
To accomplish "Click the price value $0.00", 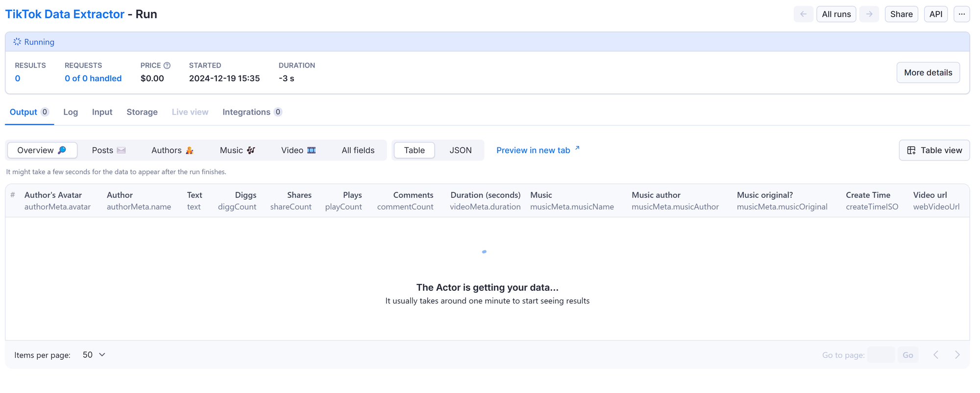I will tap(152, 78).
